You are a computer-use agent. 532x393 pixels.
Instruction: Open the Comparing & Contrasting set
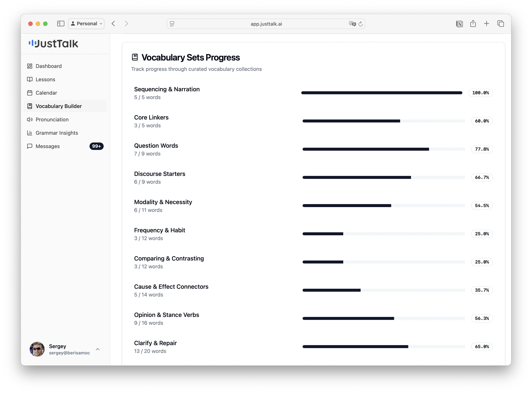169,258
